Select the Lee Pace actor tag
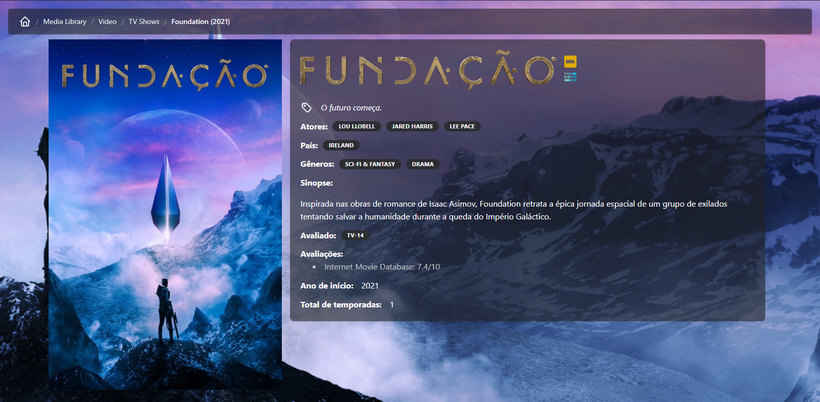Image resolution: width=820 pixels, height=402 pixels. [462, 127]
